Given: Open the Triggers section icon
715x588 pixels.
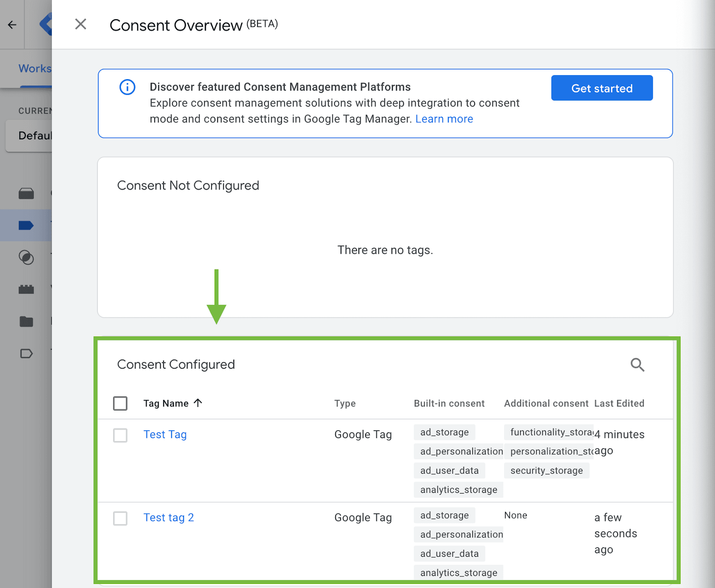Looking at the screenshot, I should 26,258.
